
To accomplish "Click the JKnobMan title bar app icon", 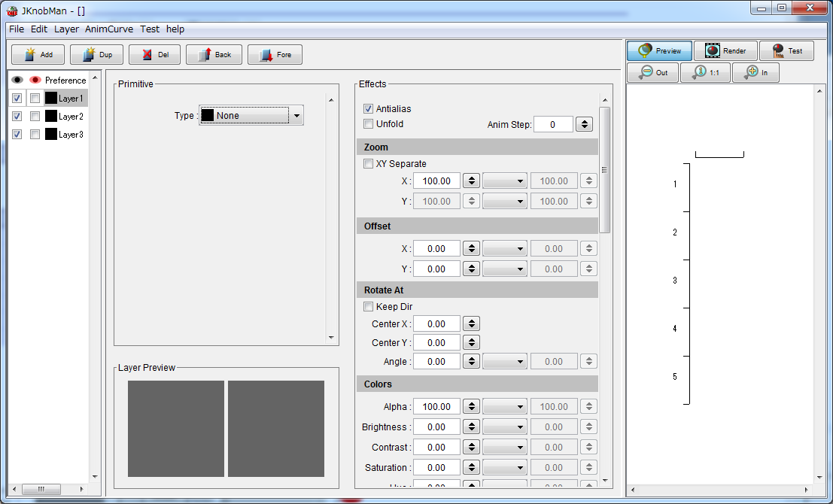I will click(12, 11).
